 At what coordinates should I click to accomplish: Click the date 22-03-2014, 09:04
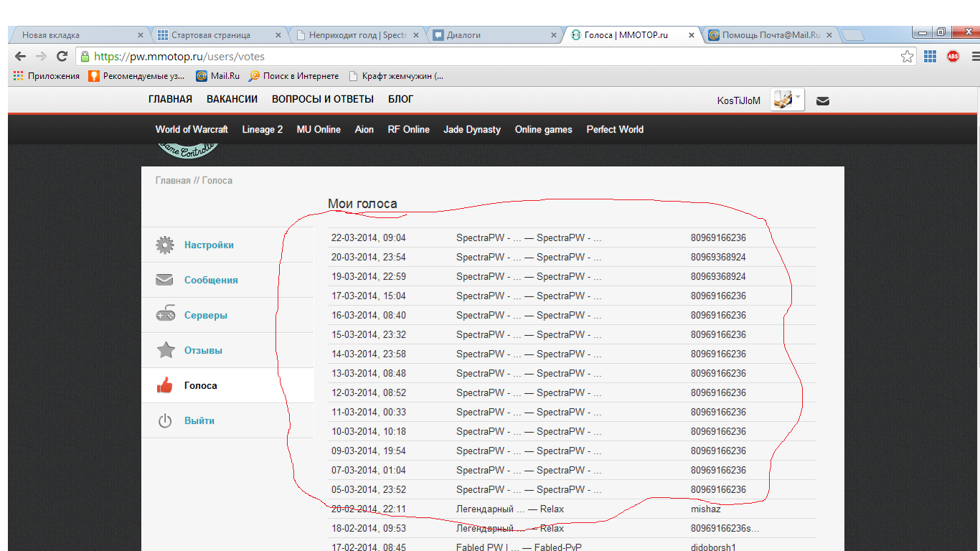point(368,238)
